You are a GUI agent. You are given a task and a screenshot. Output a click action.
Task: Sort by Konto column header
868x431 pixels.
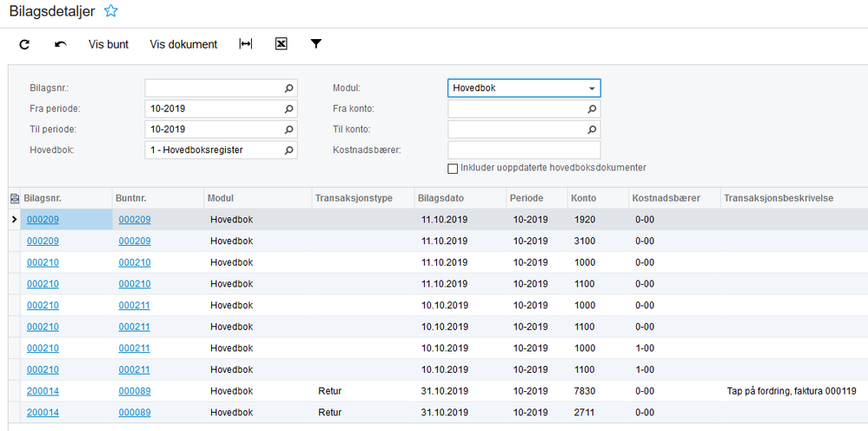(599, 198)
